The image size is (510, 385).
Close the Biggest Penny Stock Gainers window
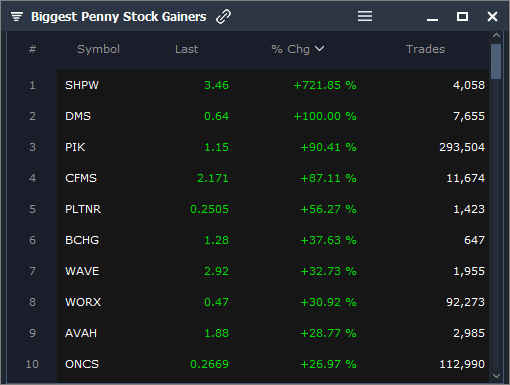(x=492, y=16)
